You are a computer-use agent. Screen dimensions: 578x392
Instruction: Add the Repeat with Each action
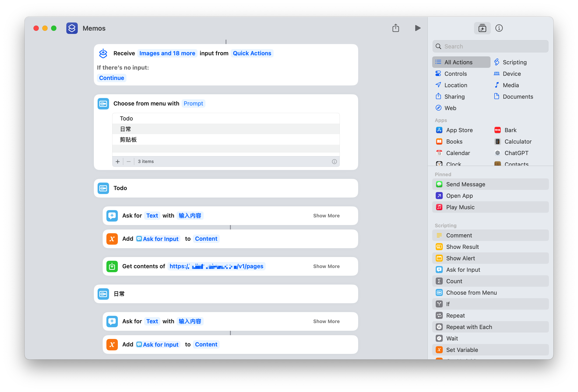(x=490, y=327)
